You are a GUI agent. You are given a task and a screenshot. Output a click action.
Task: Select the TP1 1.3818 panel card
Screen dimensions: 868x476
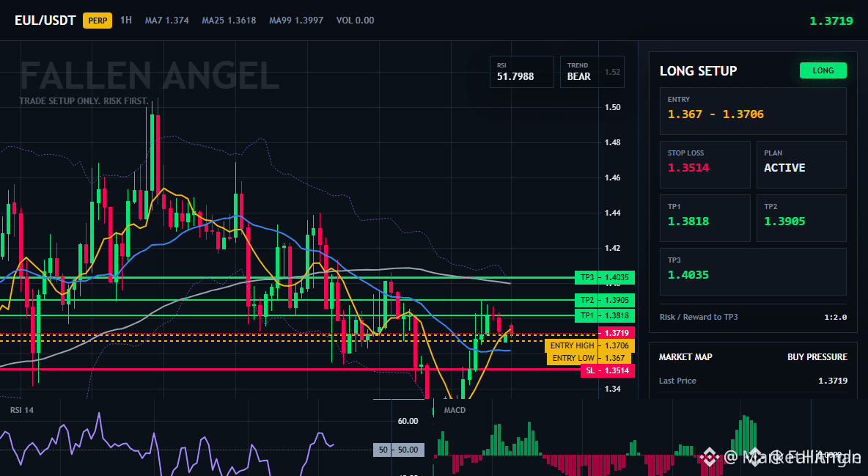(x=705, y=219)
